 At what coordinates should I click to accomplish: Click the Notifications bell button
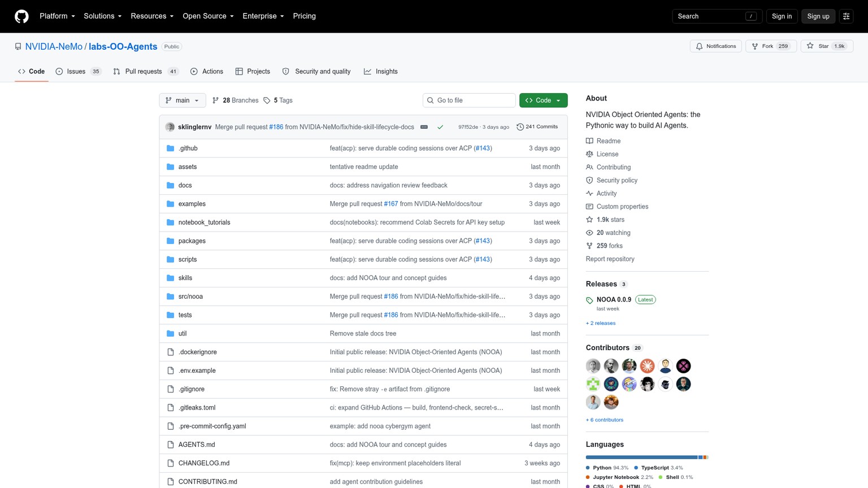715,46
